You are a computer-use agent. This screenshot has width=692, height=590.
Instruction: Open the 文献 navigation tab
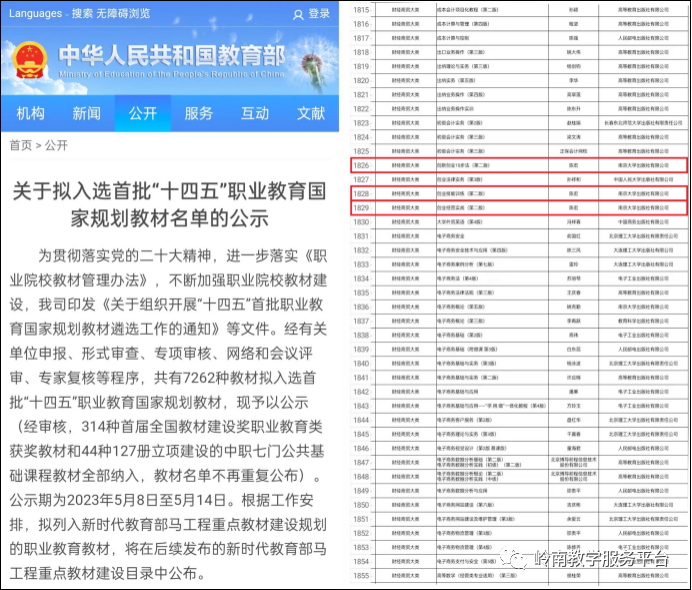click(x=310, y=113)
